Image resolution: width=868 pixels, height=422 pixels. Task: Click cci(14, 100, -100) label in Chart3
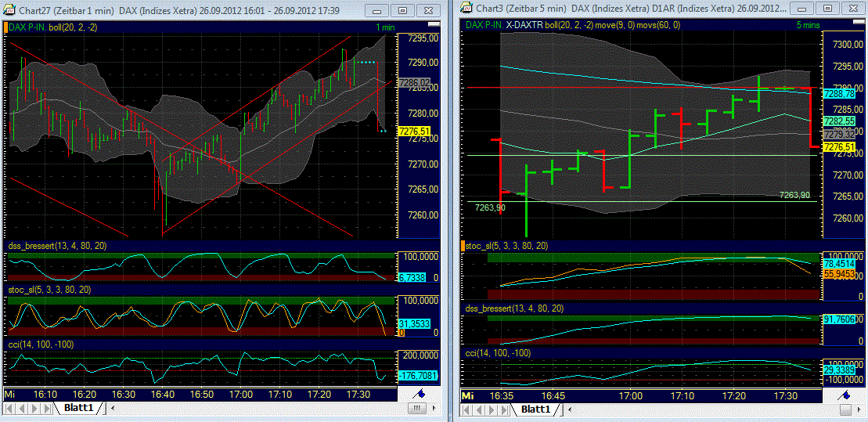point(499,353)
